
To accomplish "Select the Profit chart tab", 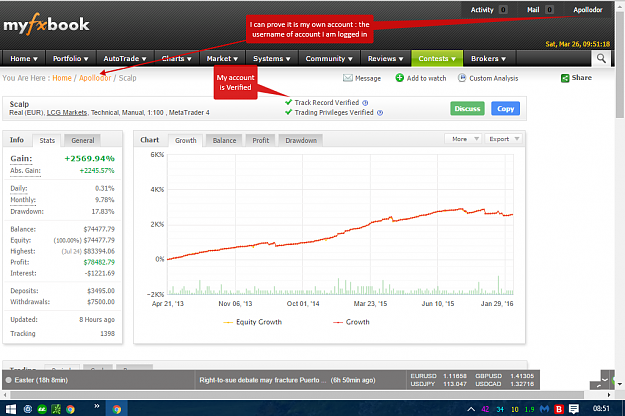I will point(261,140).
